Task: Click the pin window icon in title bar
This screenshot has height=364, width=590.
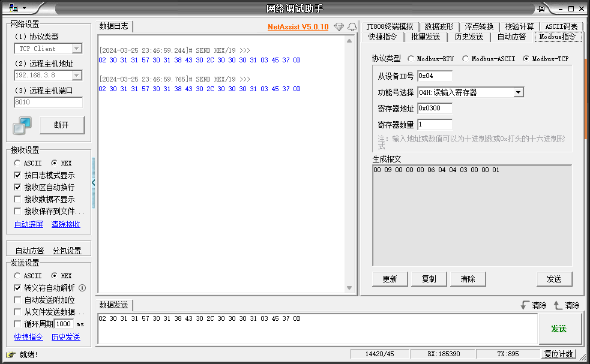Action: 541,8
